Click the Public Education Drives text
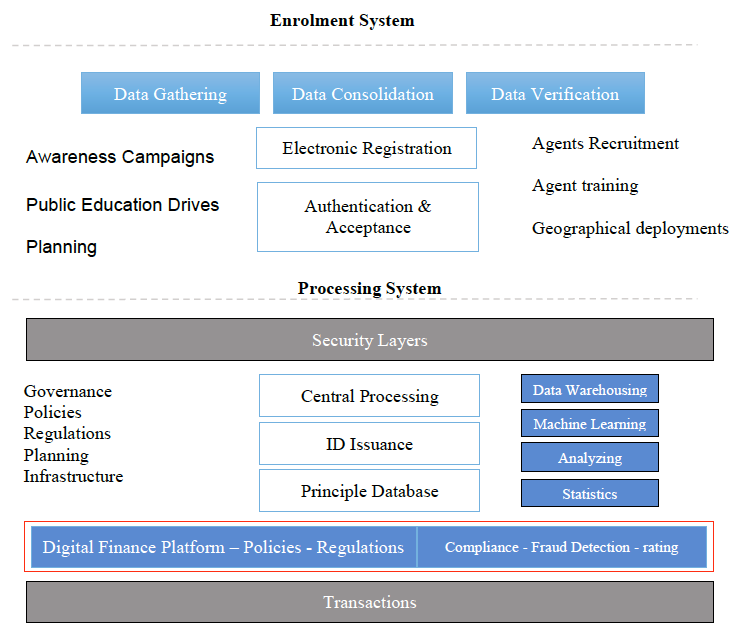Viewport: 742px width, 643px height. 123,205
